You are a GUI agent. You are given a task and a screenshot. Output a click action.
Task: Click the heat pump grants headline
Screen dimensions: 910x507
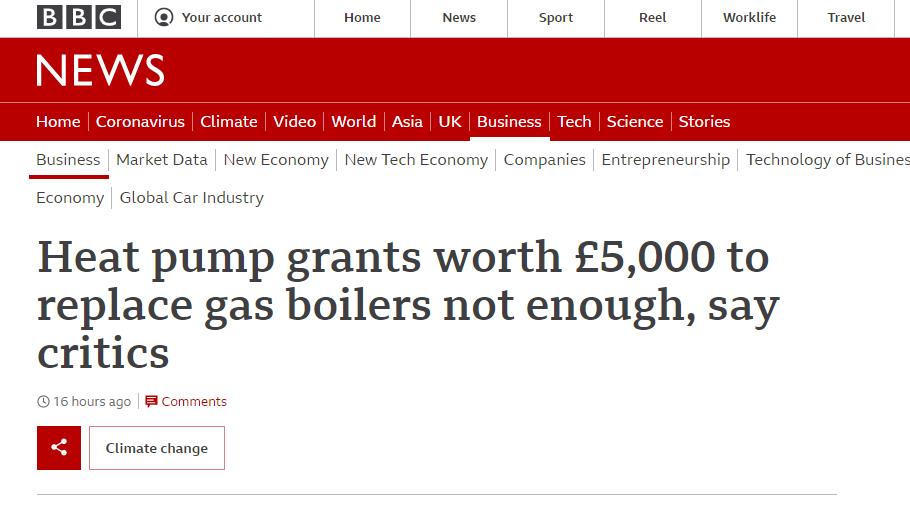(409, 305)
